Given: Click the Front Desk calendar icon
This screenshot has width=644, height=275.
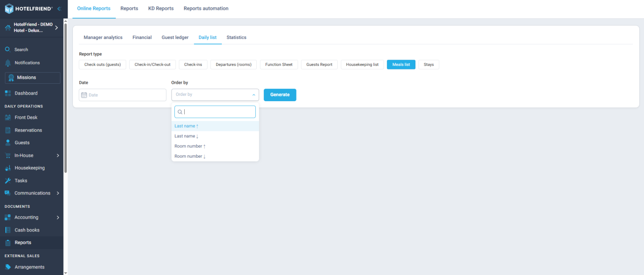Looking at the screenshot, I should coord(8,117).
